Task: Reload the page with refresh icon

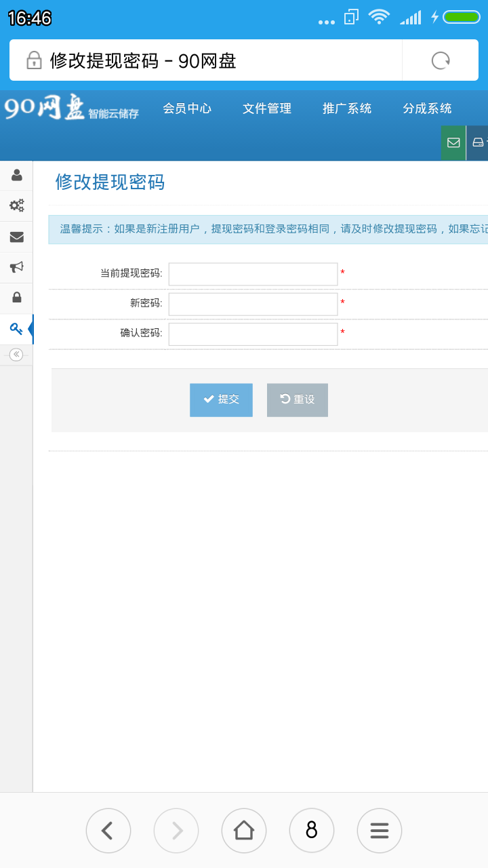Action: point(441,61)
